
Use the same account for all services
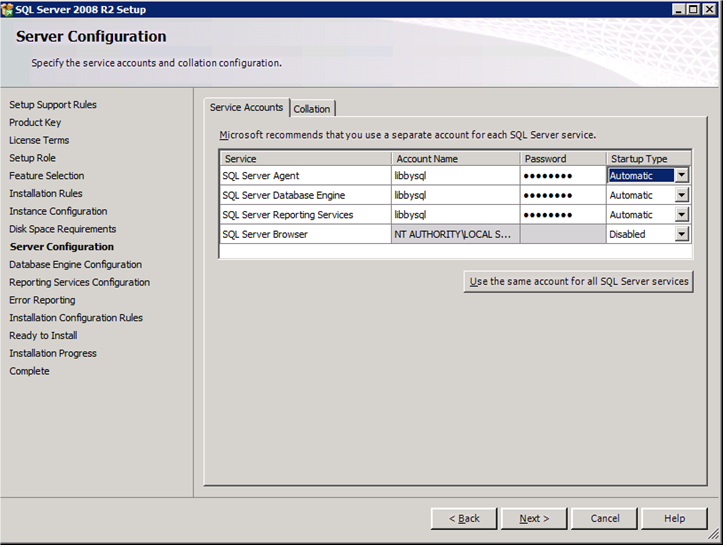(579, 281)
